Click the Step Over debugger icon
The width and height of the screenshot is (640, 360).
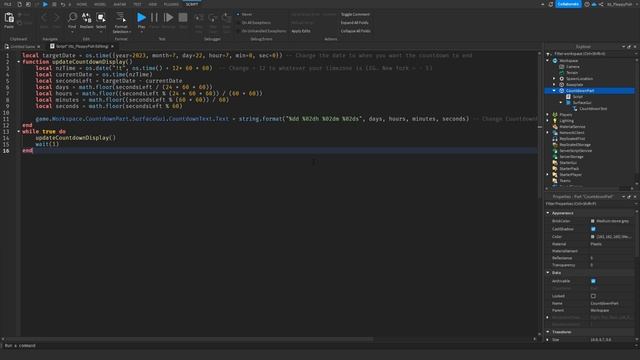213,18
